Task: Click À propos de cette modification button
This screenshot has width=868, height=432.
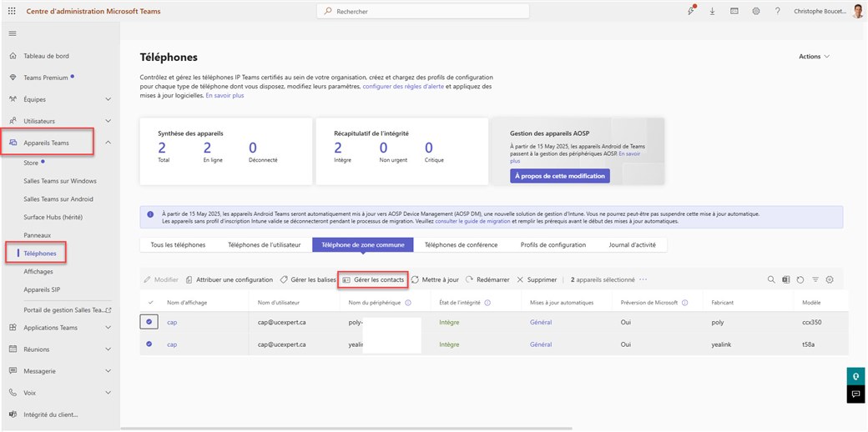Action: 559,176
